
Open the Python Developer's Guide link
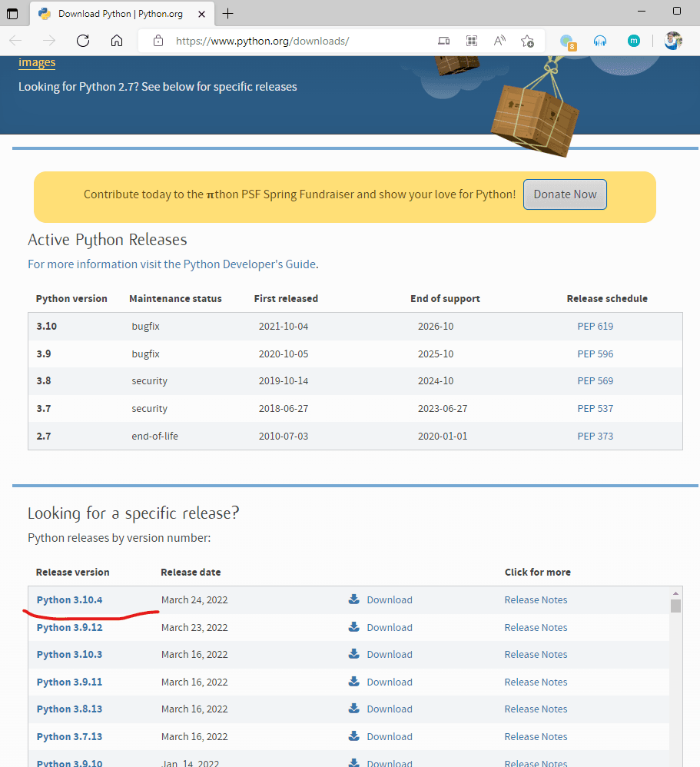pyautogui.click(x=249, y=264)
